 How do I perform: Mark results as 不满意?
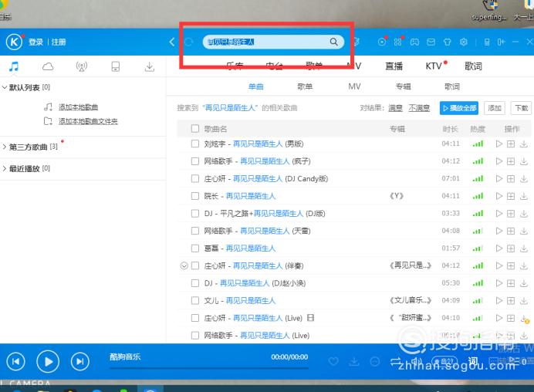[419, 108]
